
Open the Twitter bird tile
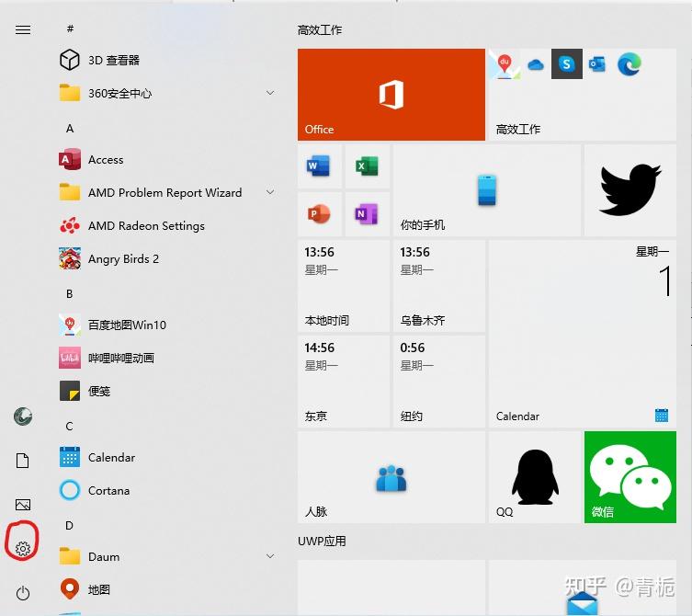[630, 190]
